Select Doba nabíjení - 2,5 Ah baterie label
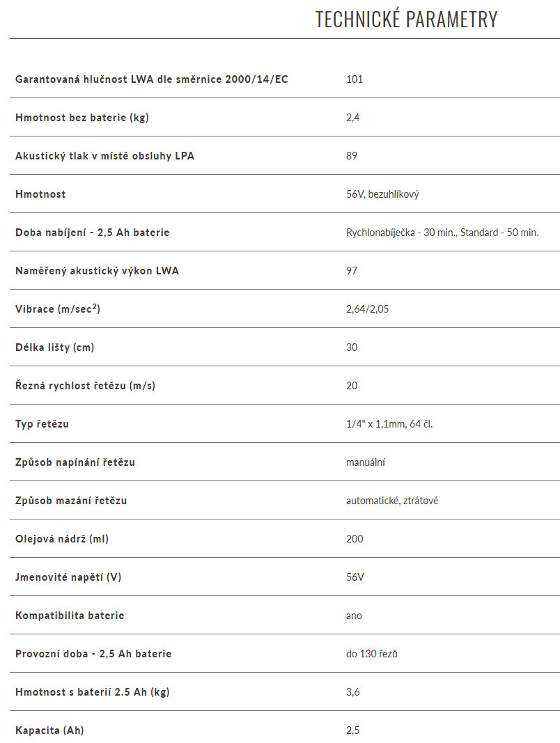The height and width of the screenshot is (743, 560). [x=93, y=233]
